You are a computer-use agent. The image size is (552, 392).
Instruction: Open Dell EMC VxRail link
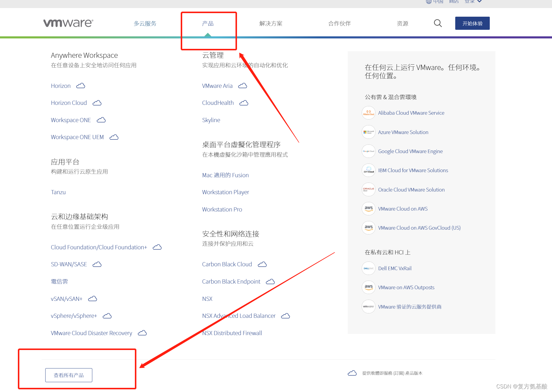pyautogui.click(x=395, y=268)
